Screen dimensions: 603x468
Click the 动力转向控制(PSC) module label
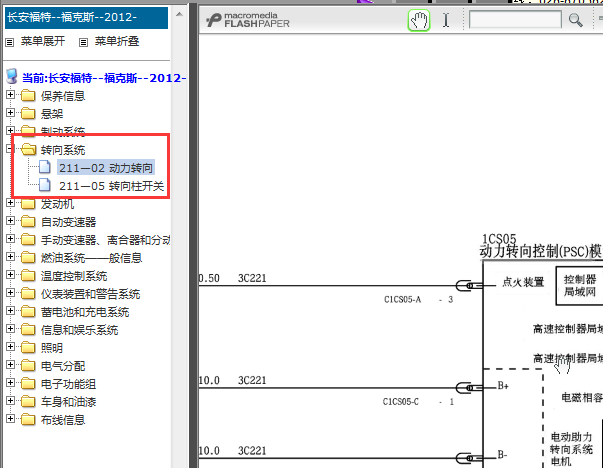click(541, 251)
